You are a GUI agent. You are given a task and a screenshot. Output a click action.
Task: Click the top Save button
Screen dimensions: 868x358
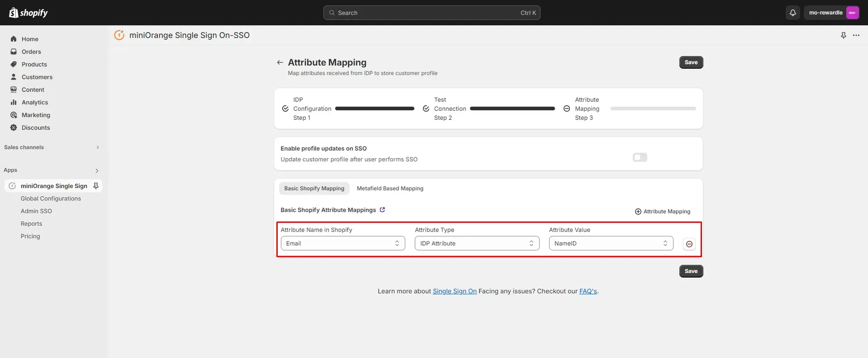[x=691, y=62]
